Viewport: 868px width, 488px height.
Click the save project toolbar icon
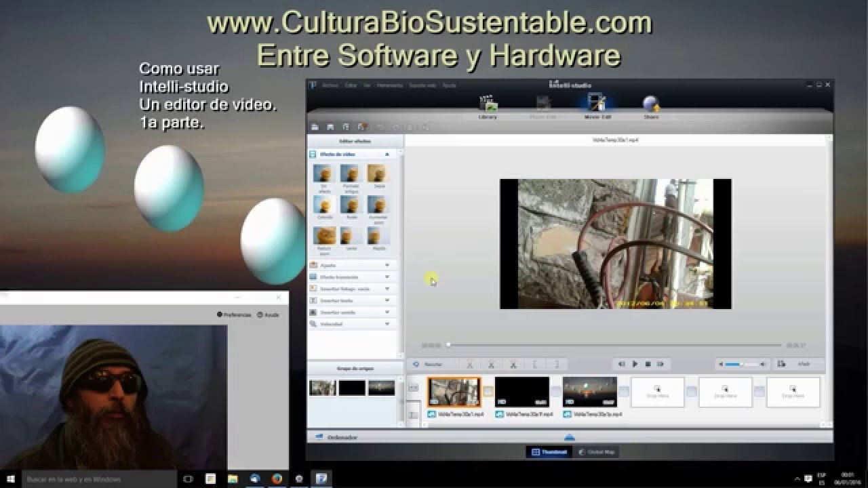330,127
